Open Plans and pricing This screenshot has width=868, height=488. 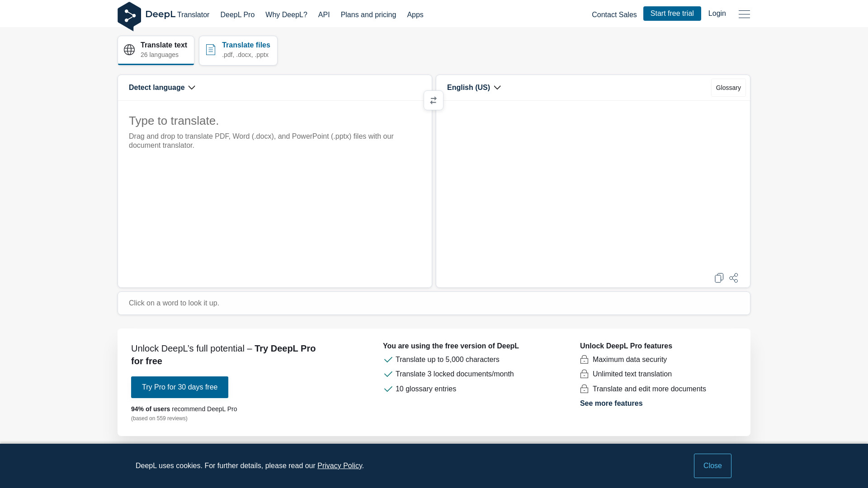coord(368,15)
